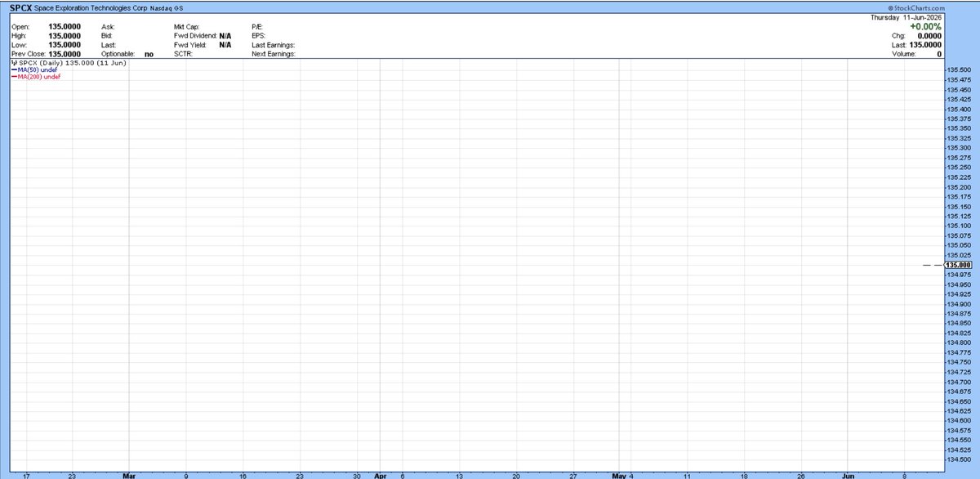The image size is (980, 479).
Task: Select the N/A value beside Fwd Dividend
Action: point(225,36)
